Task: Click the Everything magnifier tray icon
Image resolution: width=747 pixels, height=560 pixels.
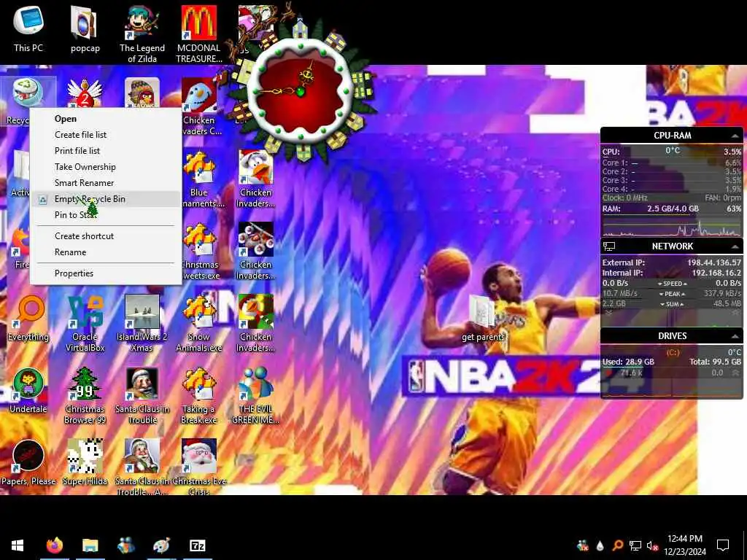Action: click(x=617, y=545)
